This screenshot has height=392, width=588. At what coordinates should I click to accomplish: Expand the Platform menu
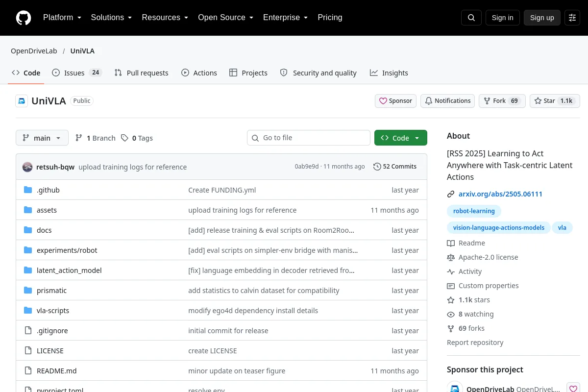(x=62, y=18)
